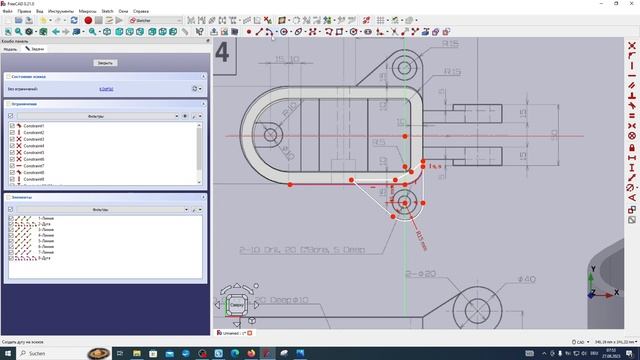The image size is (640, 360).
Task: Toggle the constraints filter checkbox beside Фильтры
Action: 11,116
